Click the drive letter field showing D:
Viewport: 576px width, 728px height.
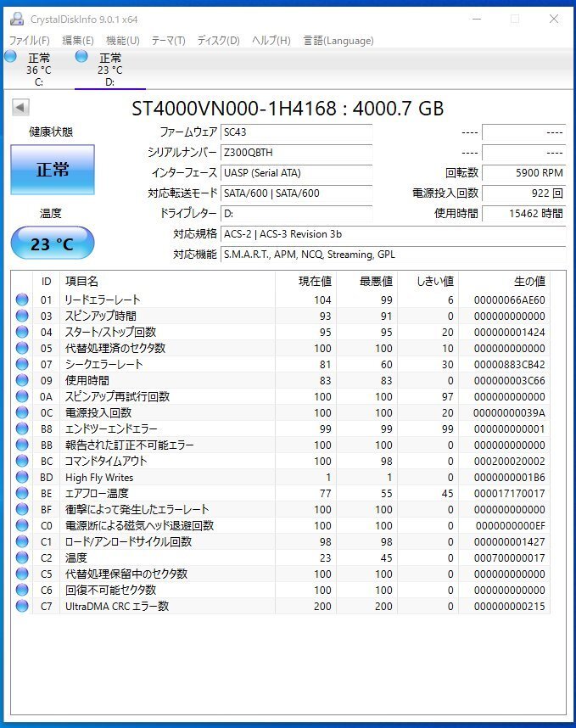tap(297, 214)
